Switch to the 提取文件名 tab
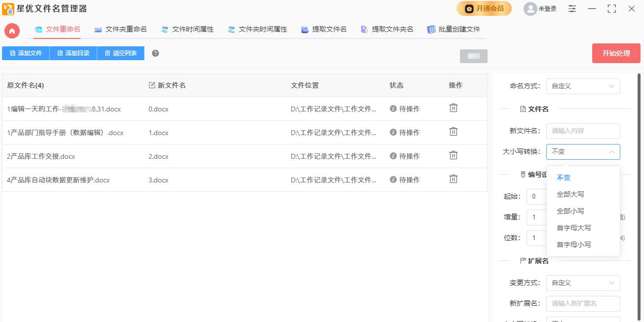The height and width of the screenshot is (322, 644). pyautogui.click(x=324, y=30)
